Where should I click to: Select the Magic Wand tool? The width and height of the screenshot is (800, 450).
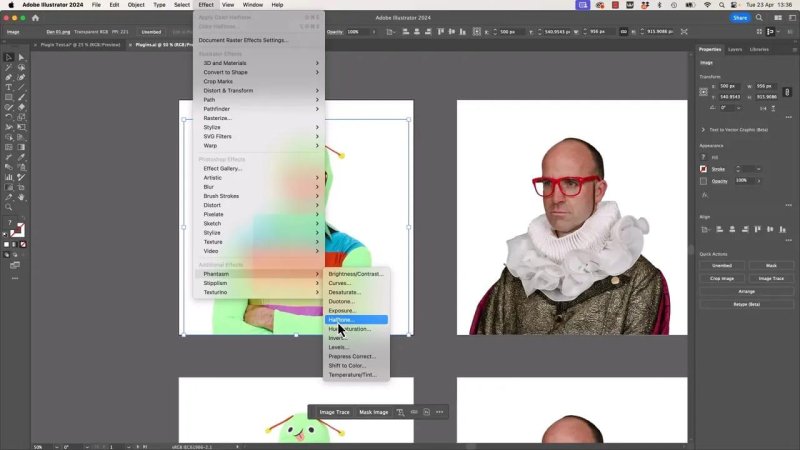click(9, 67)
